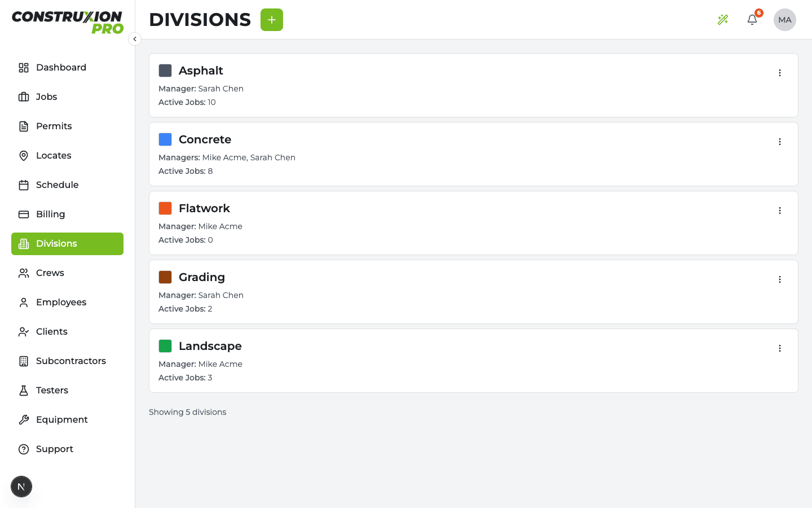Open the Grading division options menu
Image resolution: width=812 pixels, height=508 pixels.
[780, 279]
